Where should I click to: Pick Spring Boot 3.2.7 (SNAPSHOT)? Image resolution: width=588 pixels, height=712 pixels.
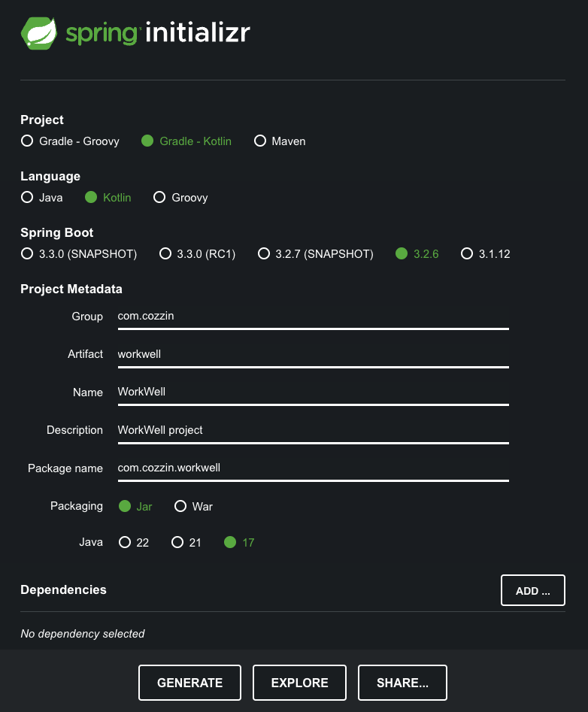coord(316,254)
